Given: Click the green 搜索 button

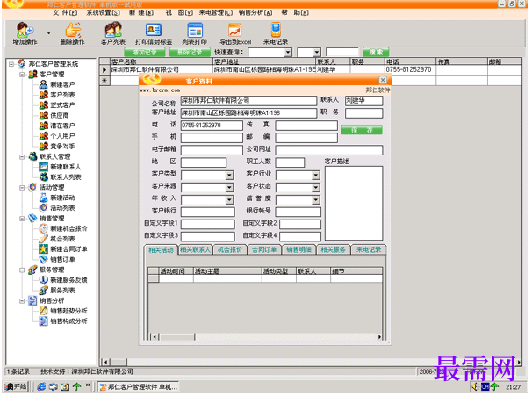Looking at the screenshot, I should [x=376, y=53].
